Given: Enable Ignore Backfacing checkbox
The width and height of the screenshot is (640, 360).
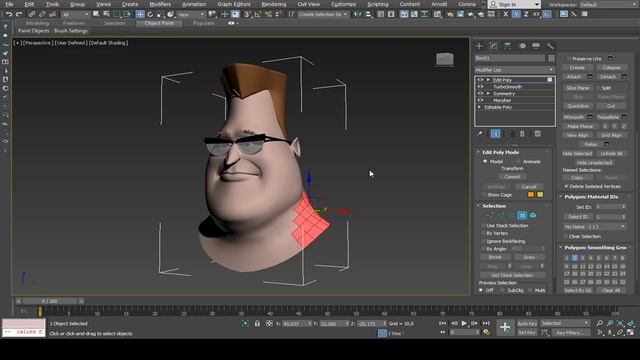Looking at the screenshot, I should coord(484,241).
